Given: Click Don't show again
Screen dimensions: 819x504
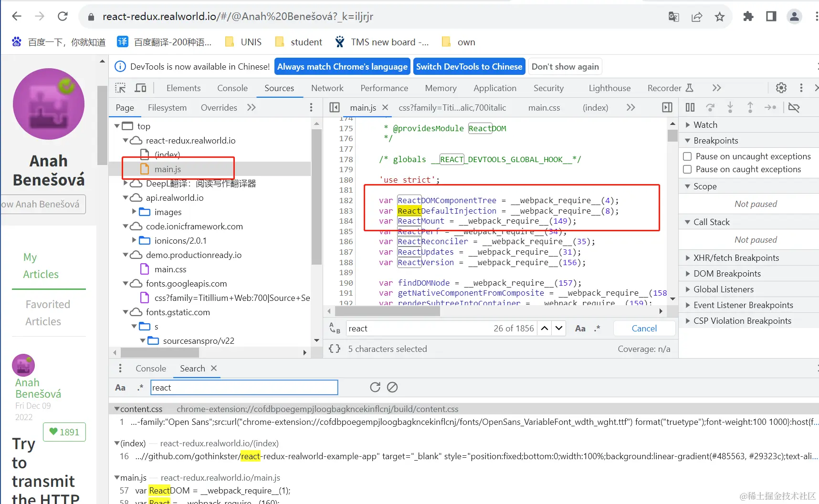Looking at the screenshot, I should coord(565,66).
